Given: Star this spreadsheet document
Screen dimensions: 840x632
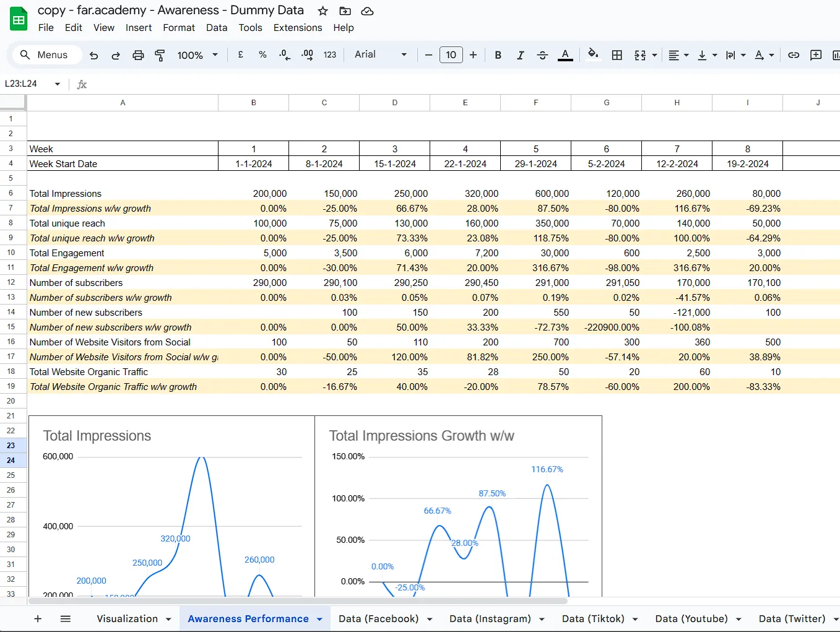Looking at the screenshot, I should click(x=323, y=11).
